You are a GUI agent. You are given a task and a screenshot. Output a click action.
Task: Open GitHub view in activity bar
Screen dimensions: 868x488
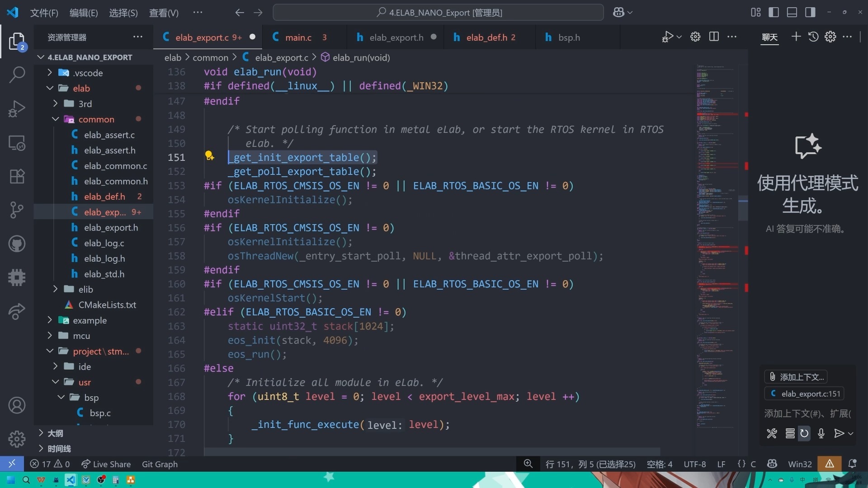pyautogui.click(x=17, y=244)
